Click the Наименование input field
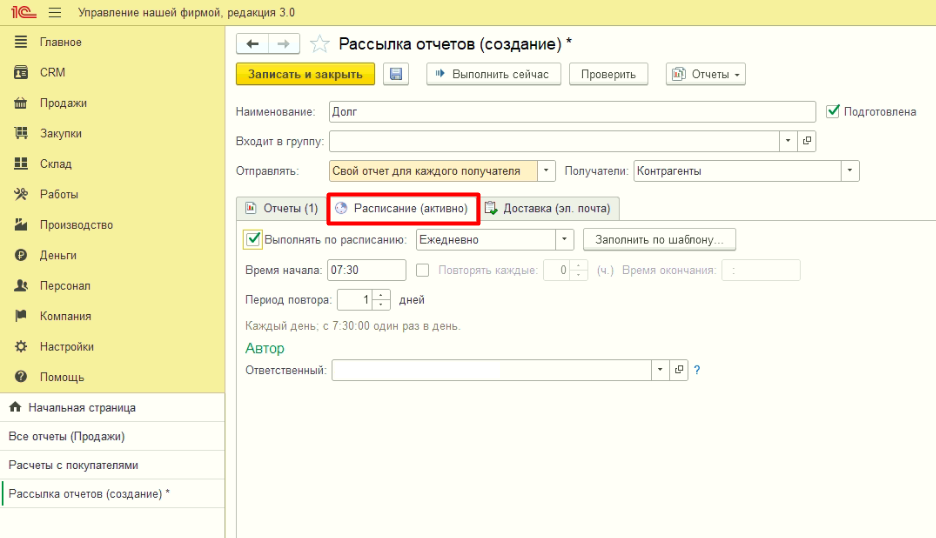The width and height of the screenshot is (936, 538). pyautogui.click(x=572, y=112)
